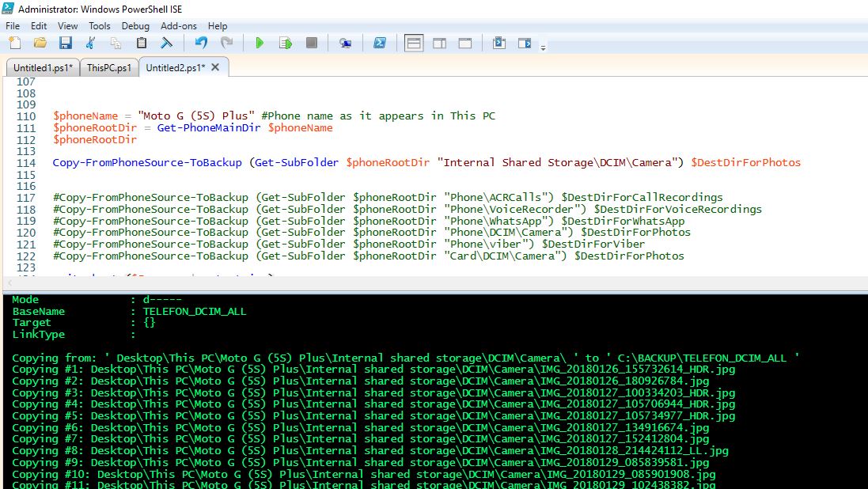This screenshot has height=489, width=868.
Task: Click Copy-FromPhoneSource-ToBackup on line 114
Action: point(147,163)
